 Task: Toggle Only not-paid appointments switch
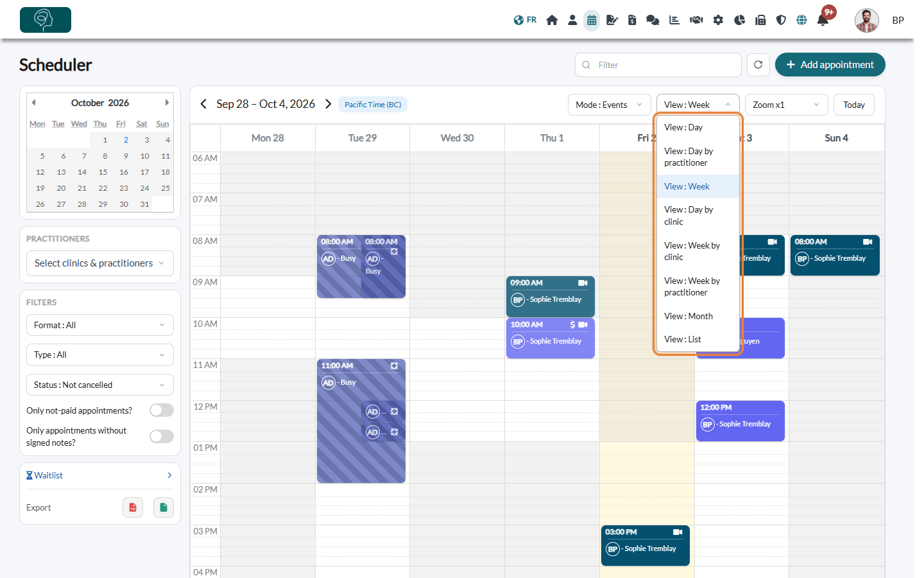pyautogui.click(x=162, y=410)
